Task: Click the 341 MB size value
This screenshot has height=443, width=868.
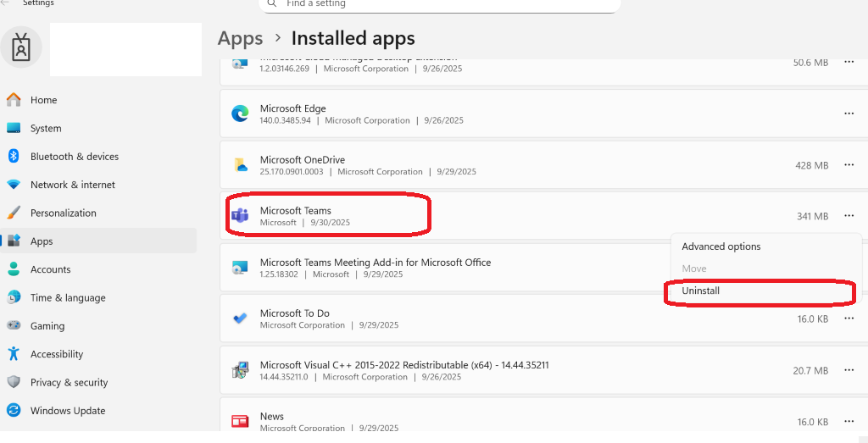Action: coord(813,216)
